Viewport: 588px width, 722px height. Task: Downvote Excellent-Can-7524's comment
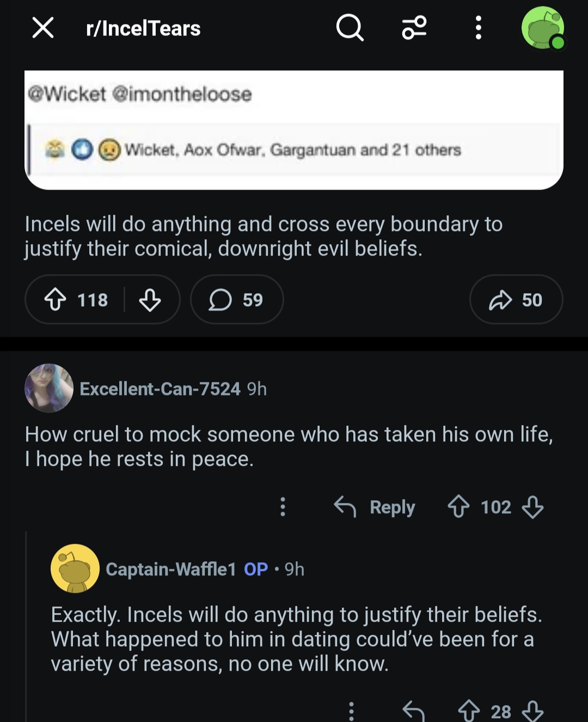pyautogui.click(x=532, y=507)
